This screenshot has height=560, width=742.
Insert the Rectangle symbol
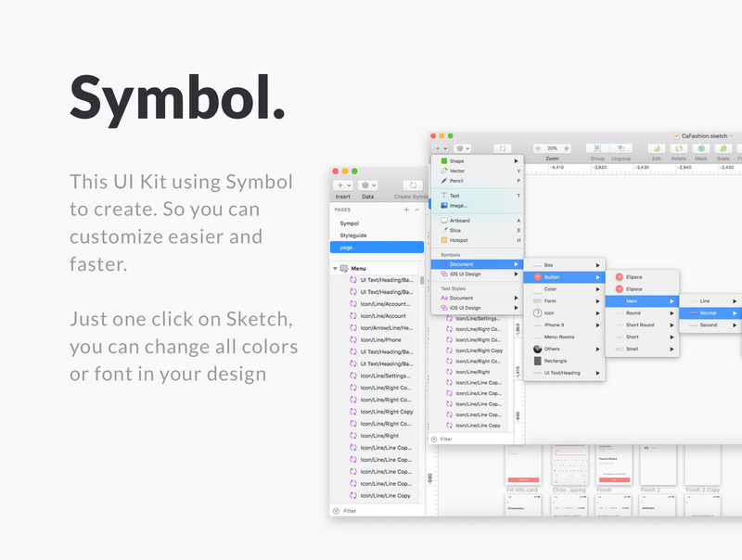(564, 361)
